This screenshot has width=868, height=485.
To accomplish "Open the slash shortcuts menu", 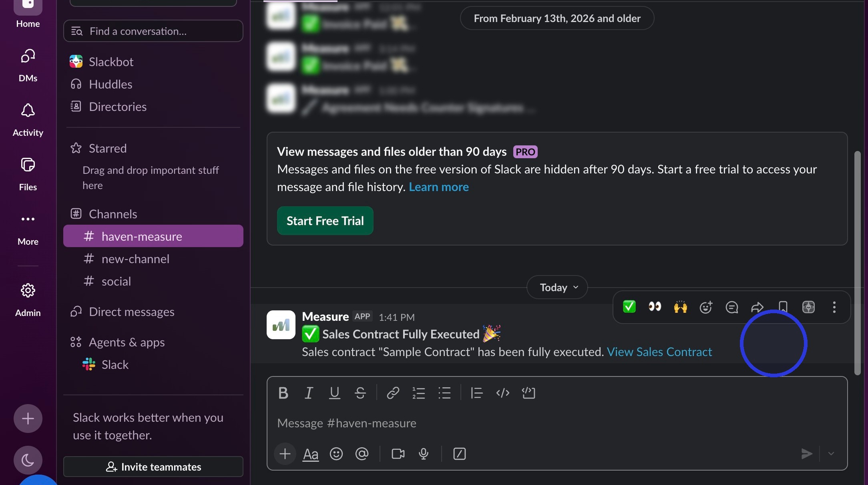I will click(x=460, y=454).
